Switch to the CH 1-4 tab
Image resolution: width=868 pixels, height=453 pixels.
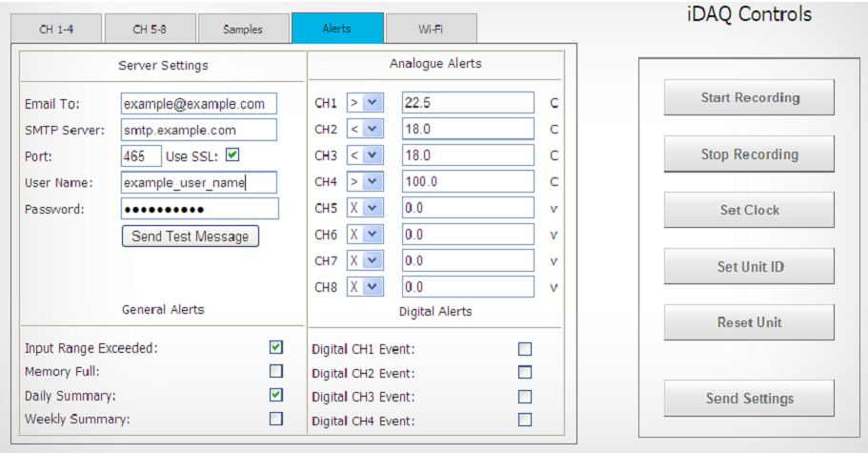tap(56, 29)
